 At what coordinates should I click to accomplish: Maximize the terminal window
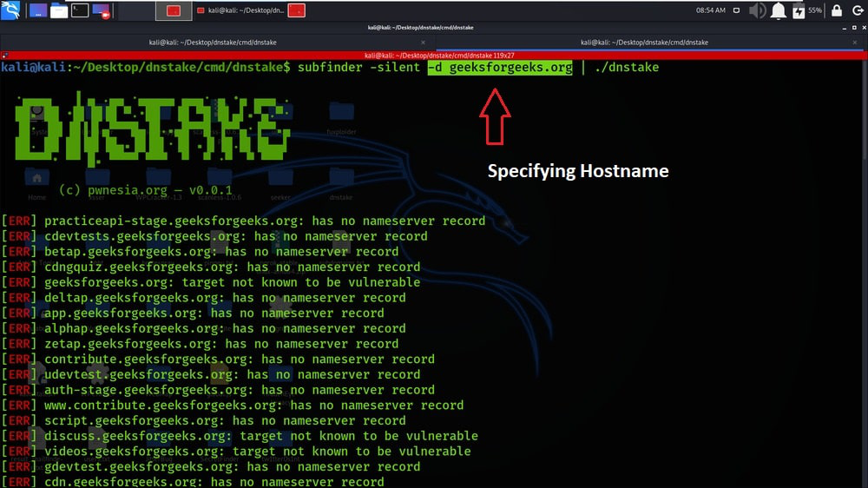coord(854,28)
